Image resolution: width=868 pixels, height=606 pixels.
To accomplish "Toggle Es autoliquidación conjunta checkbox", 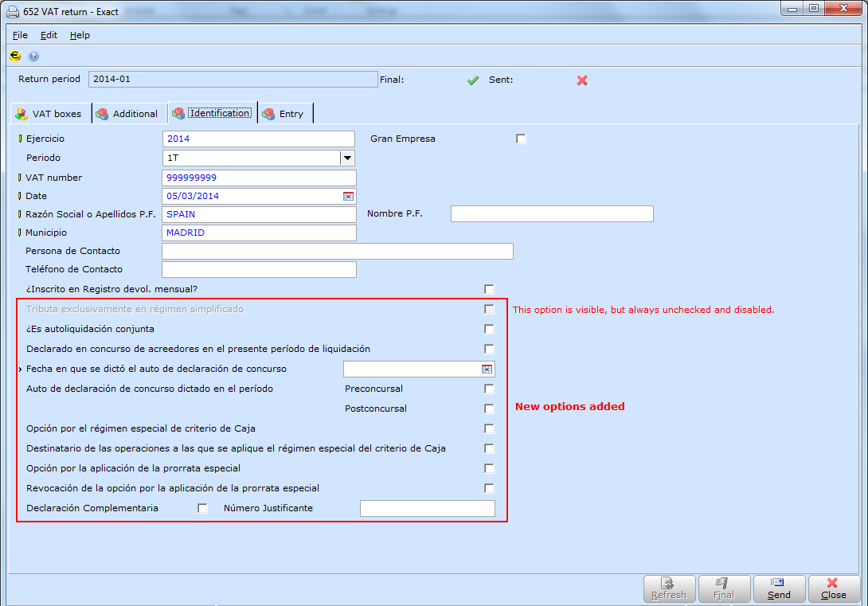I will (x=489, y=330).
